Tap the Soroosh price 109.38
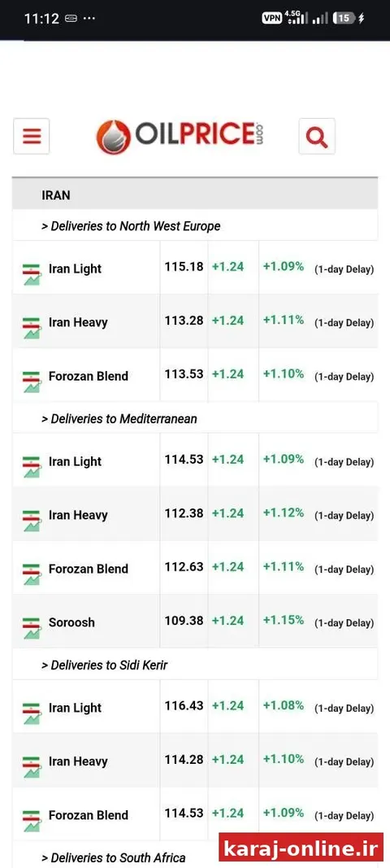The height and width of the screenshot is (868, 390). 184,621
